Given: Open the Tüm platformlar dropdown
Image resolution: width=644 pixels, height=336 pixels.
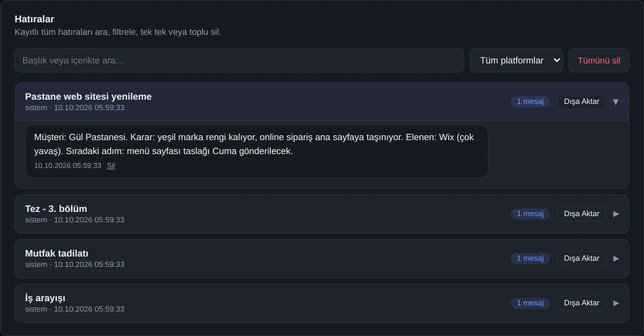Looking at the screenshot, I should point(516,60).
